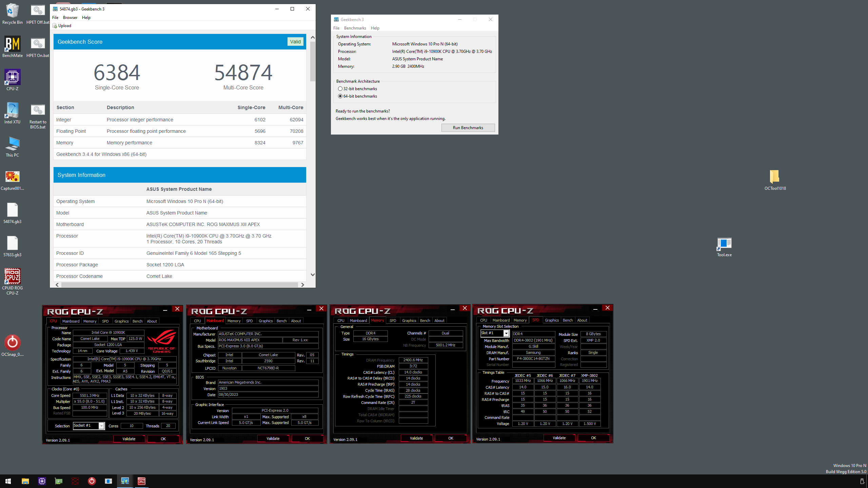Click Single-Core Score 6384 value
The height and width of the screenshot is (488, 868).
(117, 73)
